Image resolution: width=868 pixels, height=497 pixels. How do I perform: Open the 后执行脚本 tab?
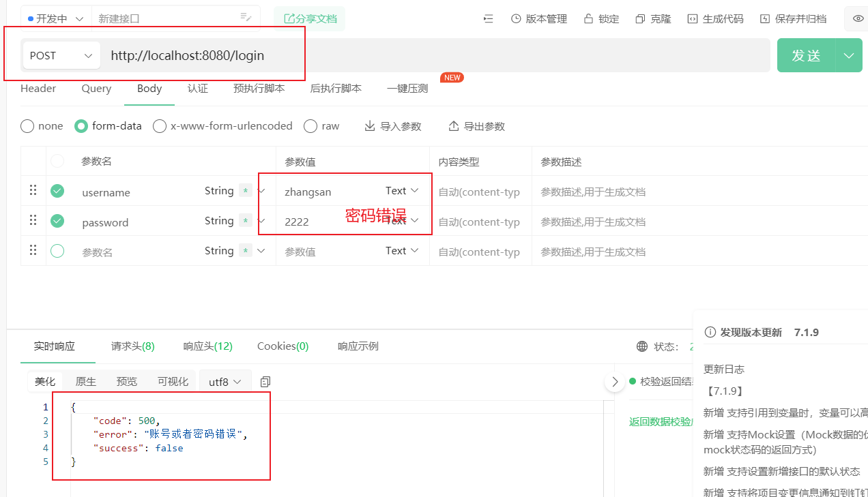click(336, 89)
